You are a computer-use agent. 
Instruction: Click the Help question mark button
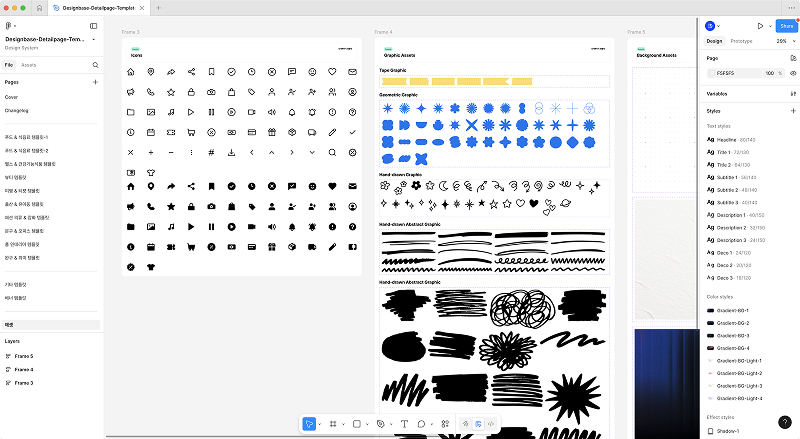click(785, 423)
